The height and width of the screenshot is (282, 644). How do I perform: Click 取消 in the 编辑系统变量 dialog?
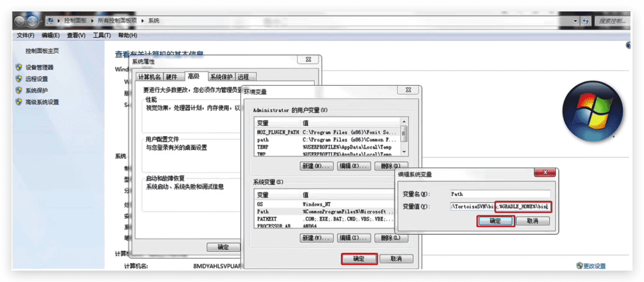point(532,221)
